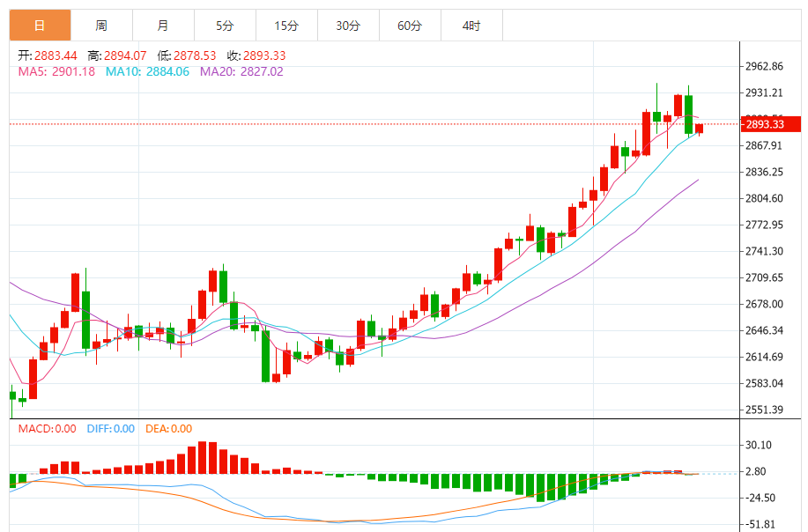The height and width of the screenshot is (532, 808).
Task: Click the 2741.30 price axis label
Action: [764, 251]
